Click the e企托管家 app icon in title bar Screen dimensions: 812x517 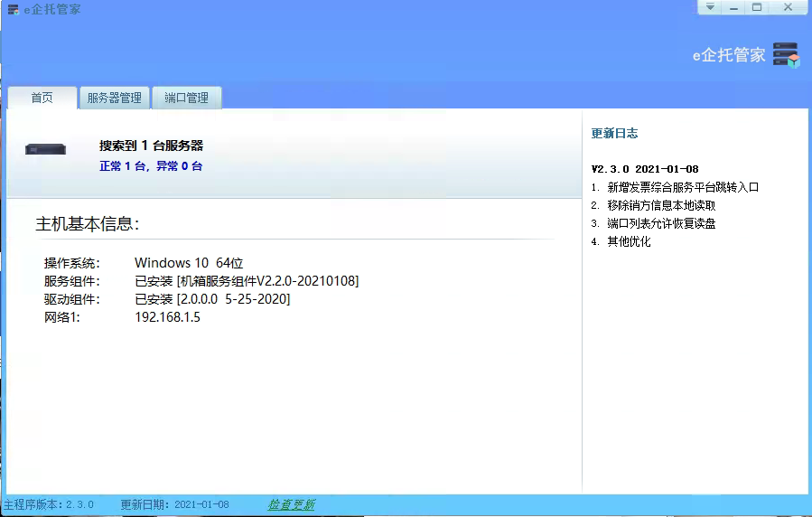14,10
